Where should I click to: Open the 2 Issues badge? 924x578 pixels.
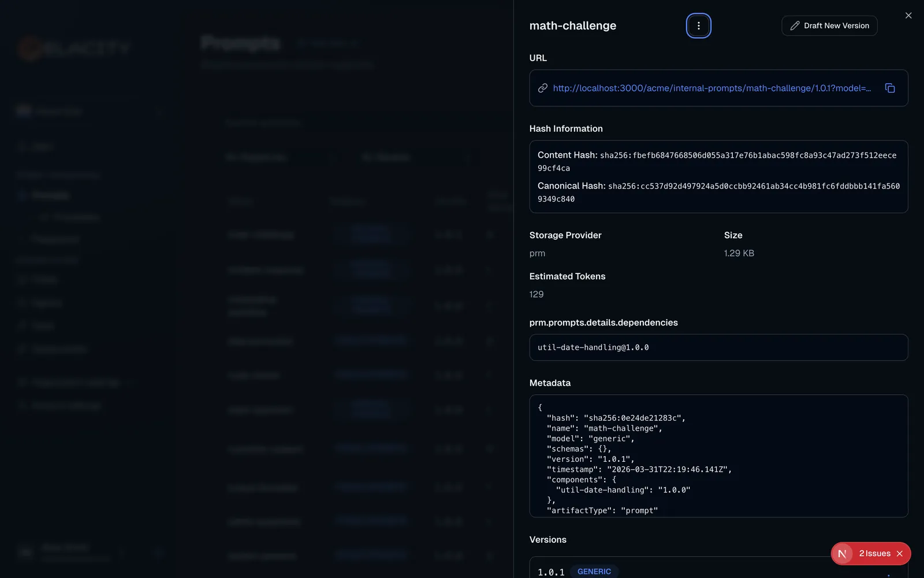pyautogui.click(x=874, y=553)
